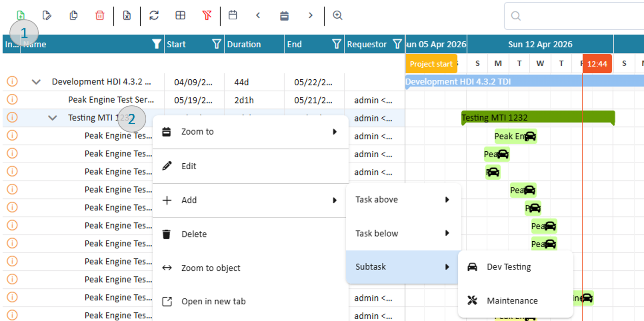Collapse the Testing MTI 1232 tree node
Image resolution: width=644 pixels, height=321 pixels.
point(52,118)
